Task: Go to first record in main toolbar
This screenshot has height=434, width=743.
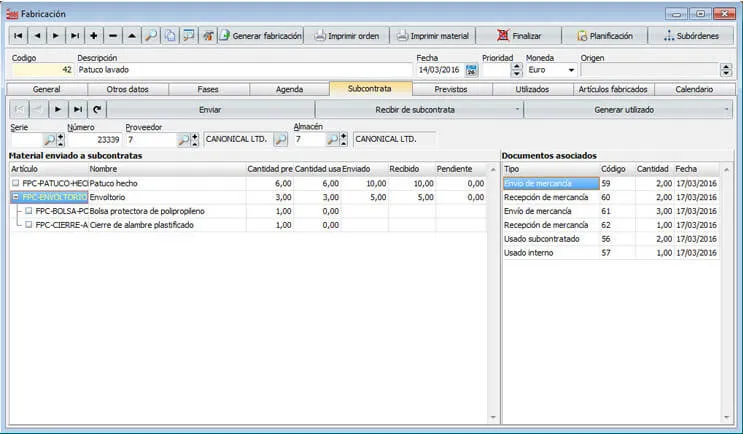Action: (x=18, y=36)
